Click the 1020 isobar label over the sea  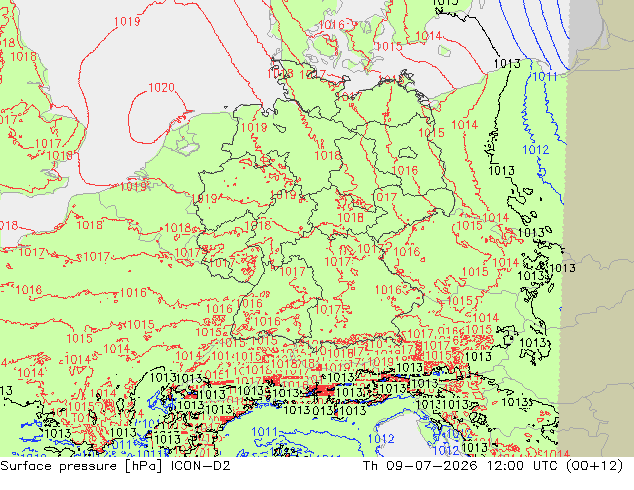tap(161, 87)
